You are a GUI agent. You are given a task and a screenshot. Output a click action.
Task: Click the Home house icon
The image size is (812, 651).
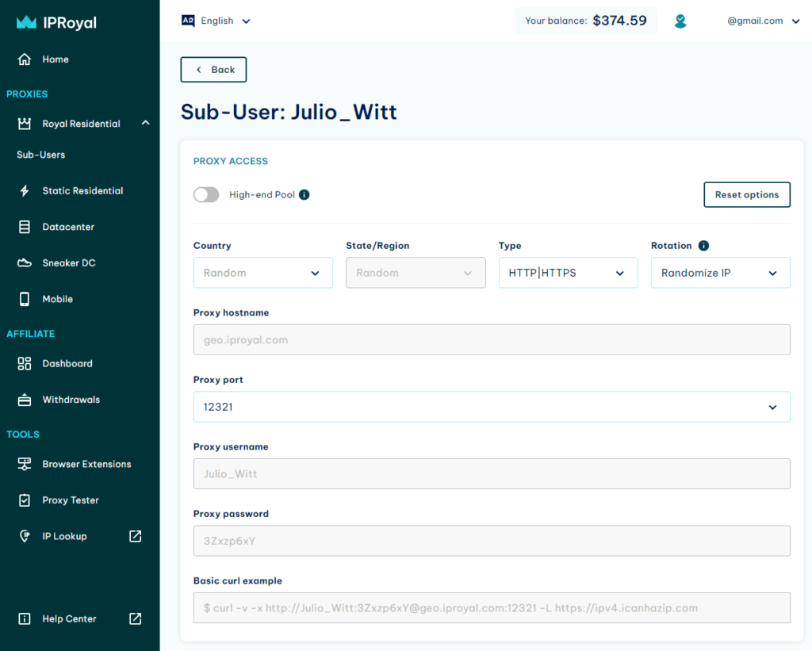(x=25, y=59)
